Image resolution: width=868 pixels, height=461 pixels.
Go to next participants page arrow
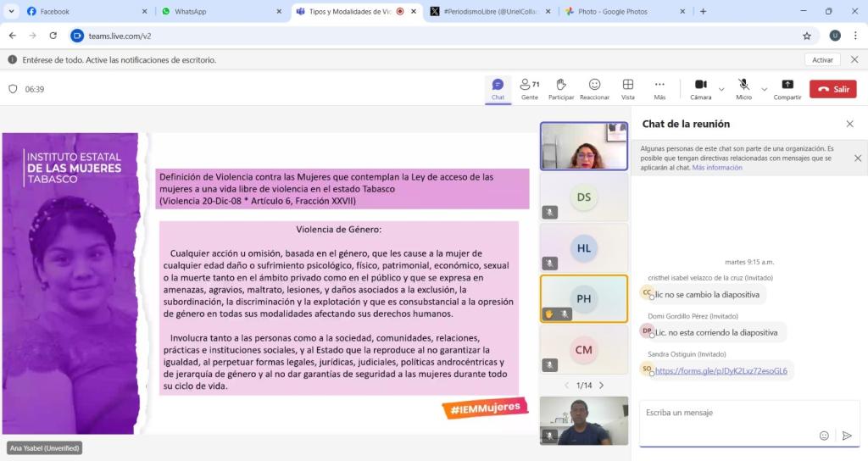(602, 386)
